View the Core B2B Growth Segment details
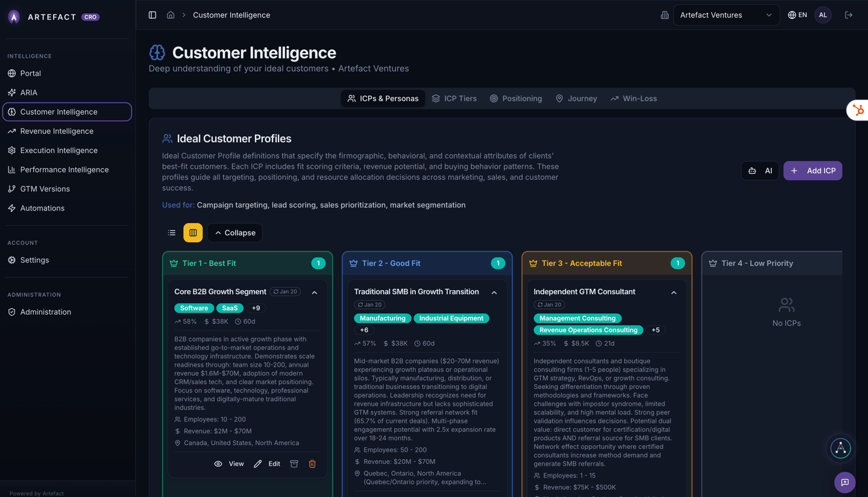Viewport: 868px width, 497px height. (229, 463)
